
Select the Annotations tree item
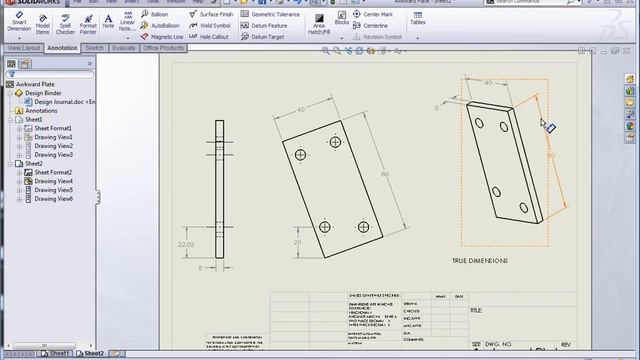[x=36, y=111]
